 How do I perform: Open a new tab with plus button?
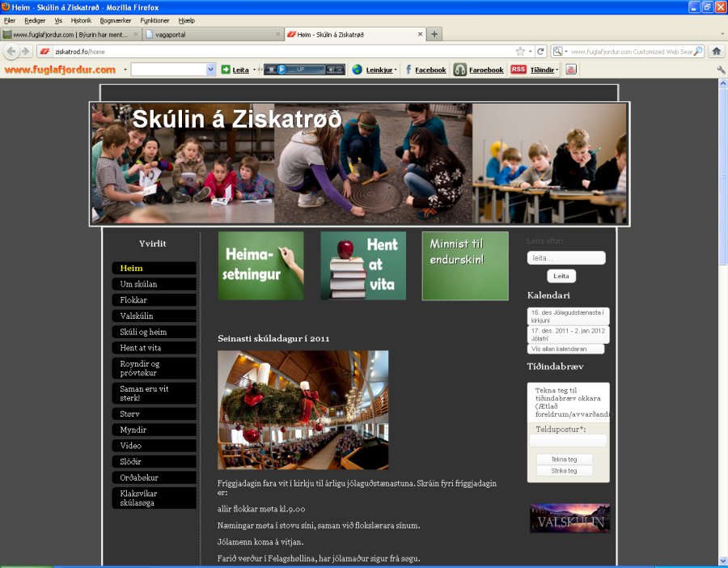tap(434, 34)
